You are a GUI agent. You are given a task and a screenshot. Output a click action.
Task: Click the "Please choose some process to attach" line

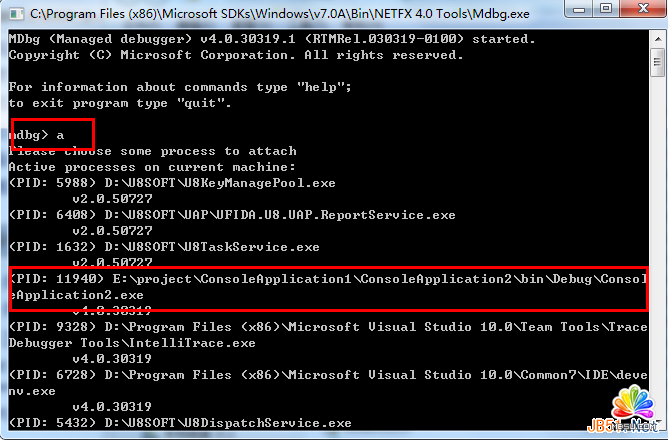click(x=152, y=151)
